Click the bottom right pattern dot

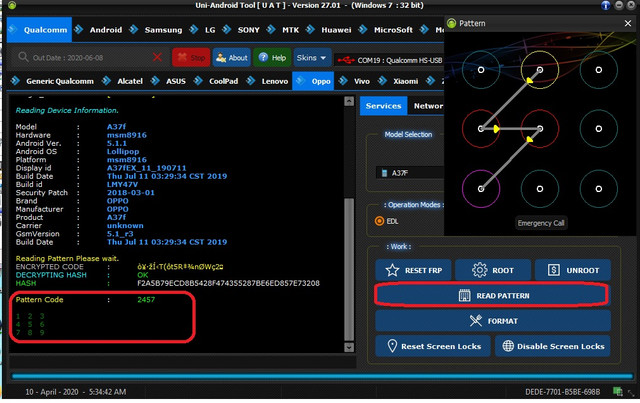coord(598,189)
